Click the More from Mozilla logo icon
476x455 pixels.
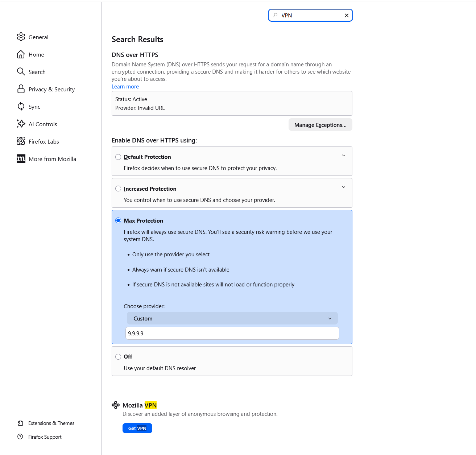(x=21, y=159)
